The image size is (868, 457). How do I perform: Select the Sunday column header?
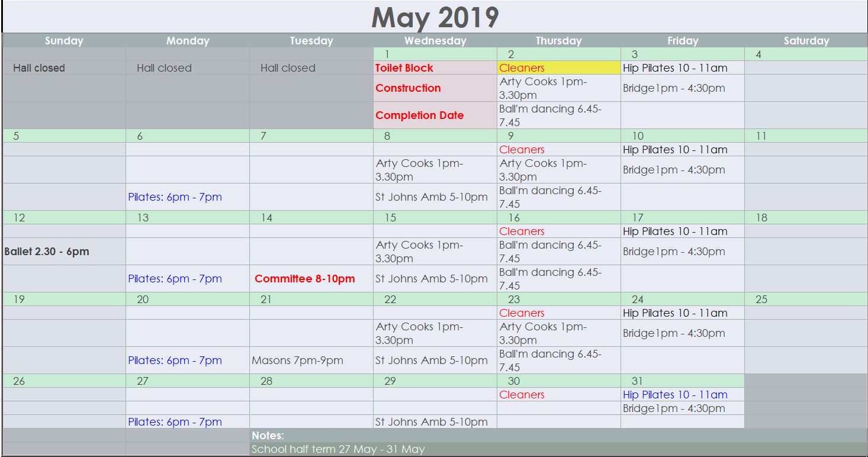(64, 41)
